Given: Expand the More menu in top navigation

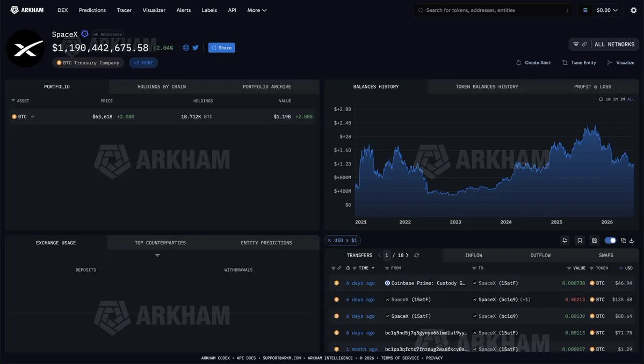Looking at the screenshot, I should 257,10.
